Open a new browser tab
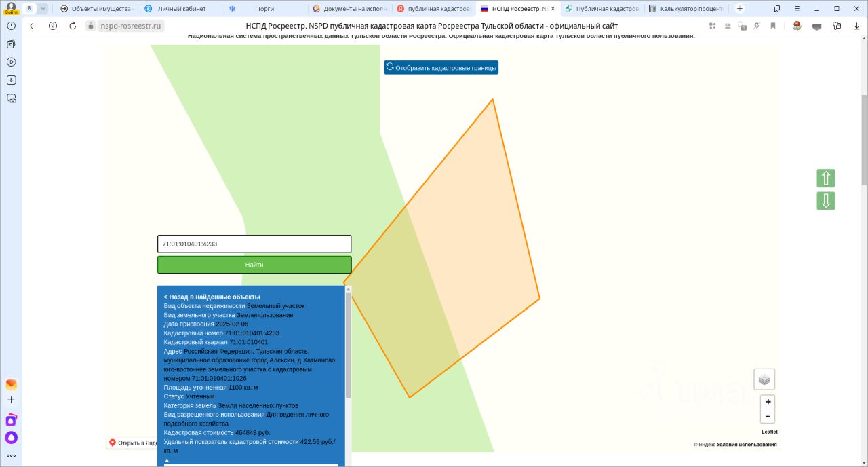This screenshot has height=467, width=868. 740,9
